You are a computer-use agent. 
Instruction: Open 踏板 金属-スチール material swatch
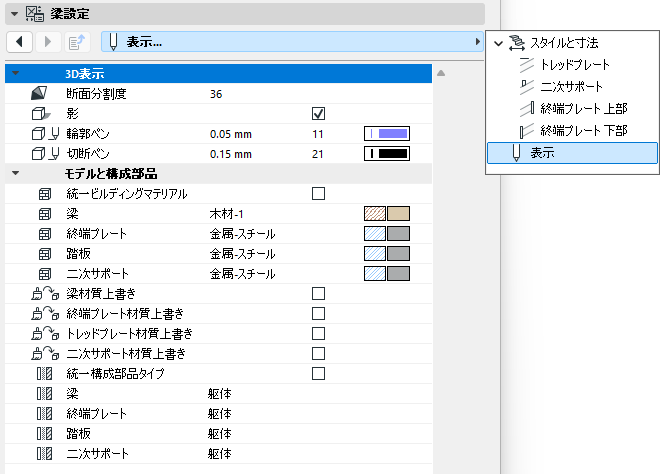pyautogui.click(x=387, y=254)
